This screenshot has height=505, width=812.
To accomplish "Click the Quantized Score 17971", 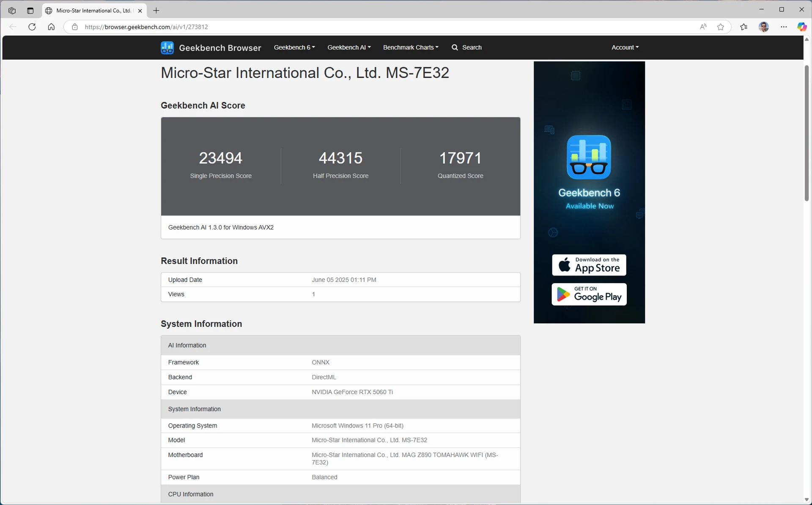I will pyautogui.click(x=461, y=158).
